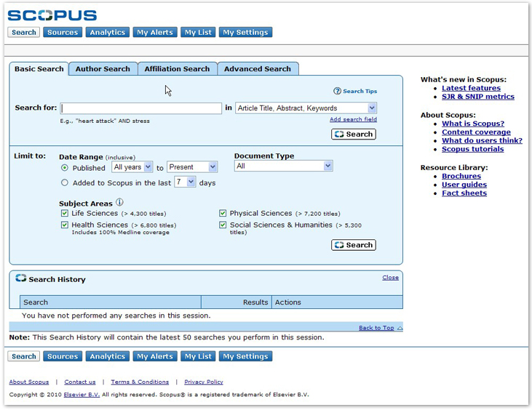Open the Brochures link
The height and width of the screenshot is (410, 532).
coord(461,176)
